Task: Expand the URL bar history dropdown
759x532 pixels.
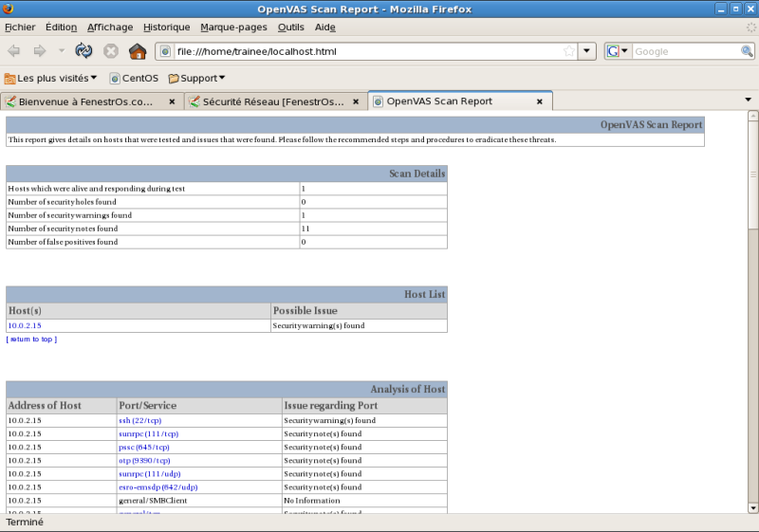Action: 587,51
